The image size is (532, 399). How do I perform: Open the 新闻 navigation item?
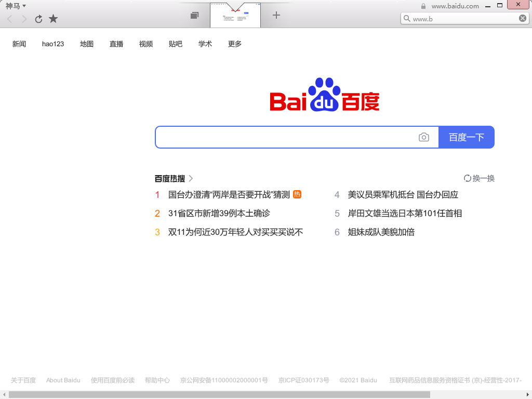(x=19, y=44)
